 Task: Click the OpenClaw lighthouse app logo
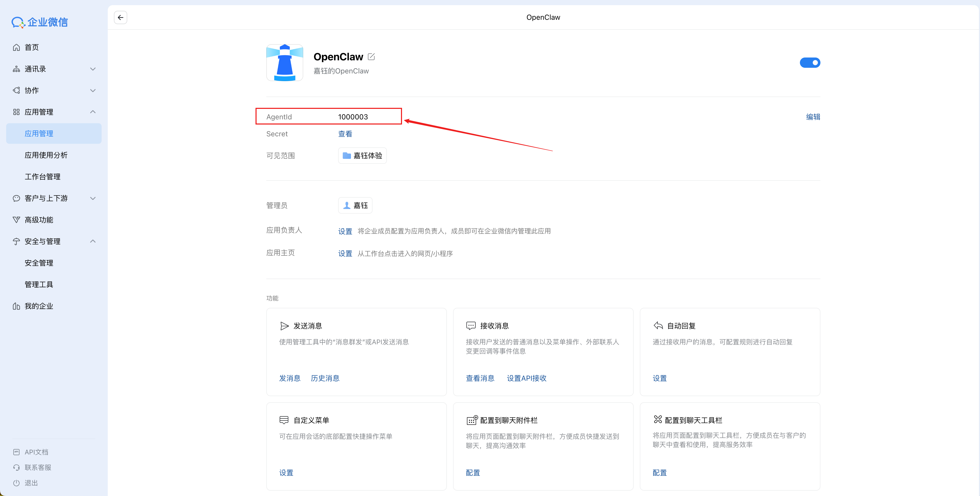click(285, 63)
